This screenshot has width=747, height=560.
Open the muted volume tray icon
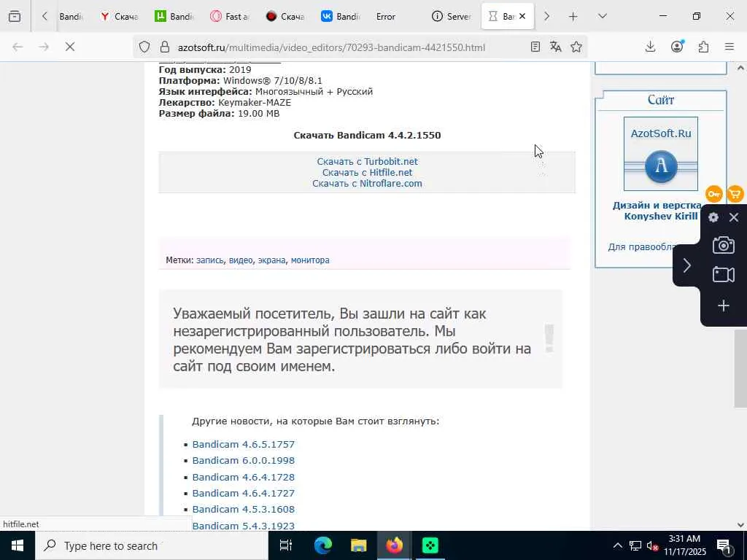point(652,545)
